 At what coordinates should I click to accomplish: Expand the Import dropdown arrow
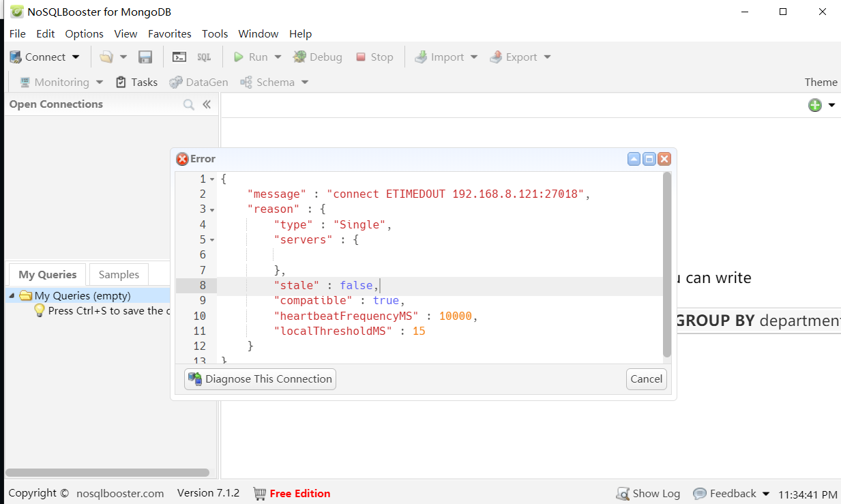[474, 57]
